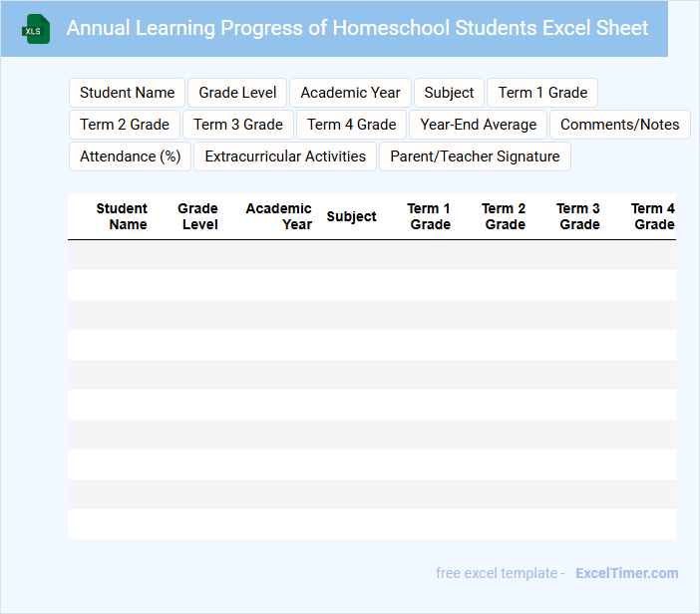Click the Term 1 Grade tag

click(x=542, y=93)
